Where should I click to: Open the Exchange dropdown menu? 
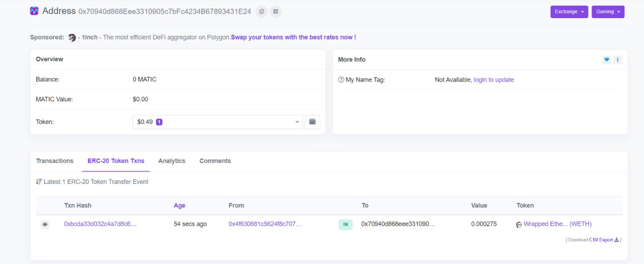click(x=569, y=12)
